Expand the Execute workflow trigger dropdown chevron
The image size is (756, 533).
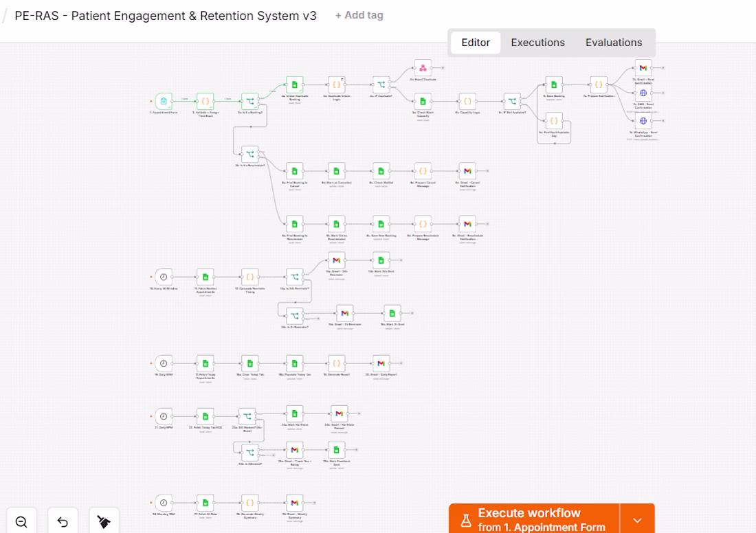(637, 520)
